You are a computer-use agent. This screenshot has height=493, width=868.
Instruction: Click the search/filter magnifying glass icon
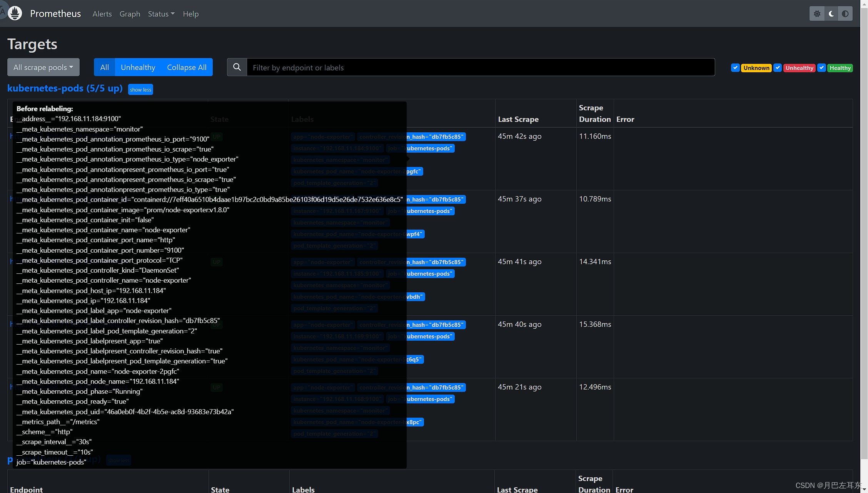tap(237, 67)
